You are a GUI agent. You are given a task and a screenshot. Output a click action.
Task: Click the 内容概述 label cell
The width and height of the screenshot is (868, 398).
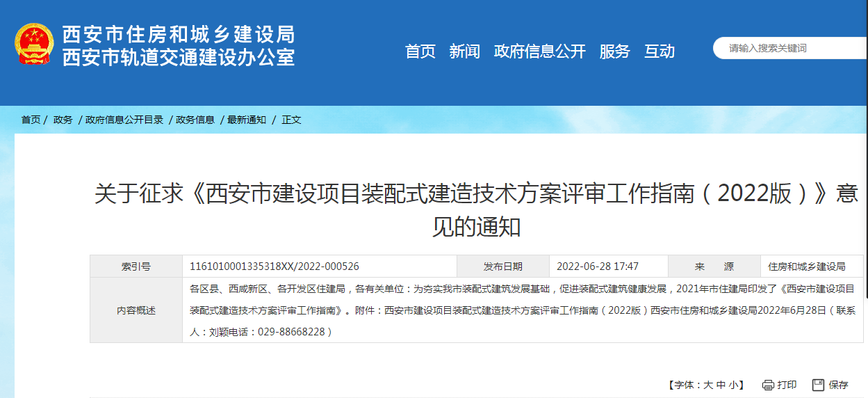[136, 310]
